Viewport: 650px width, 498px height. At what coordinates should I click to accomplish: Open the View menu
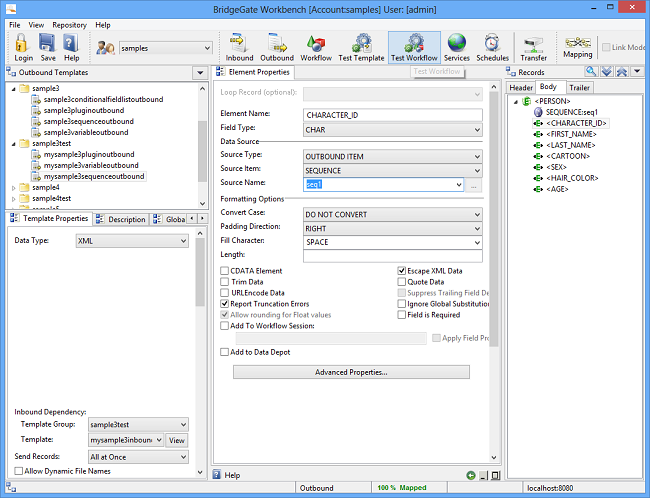[36, 25]
